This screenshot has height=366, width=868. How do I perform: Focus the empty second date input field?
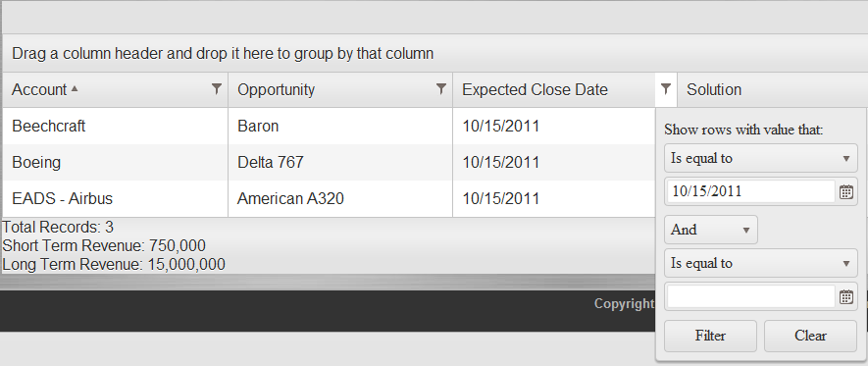(750, 296)
